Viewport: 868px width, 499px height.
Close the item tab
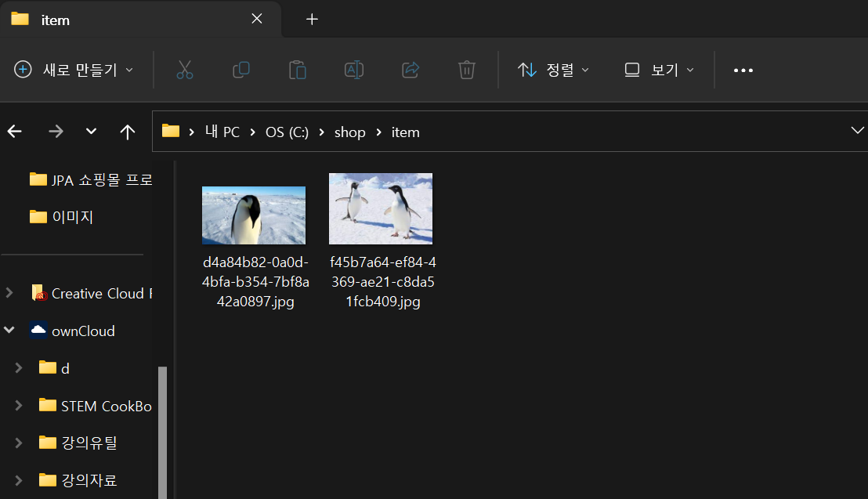pos(257,19)
